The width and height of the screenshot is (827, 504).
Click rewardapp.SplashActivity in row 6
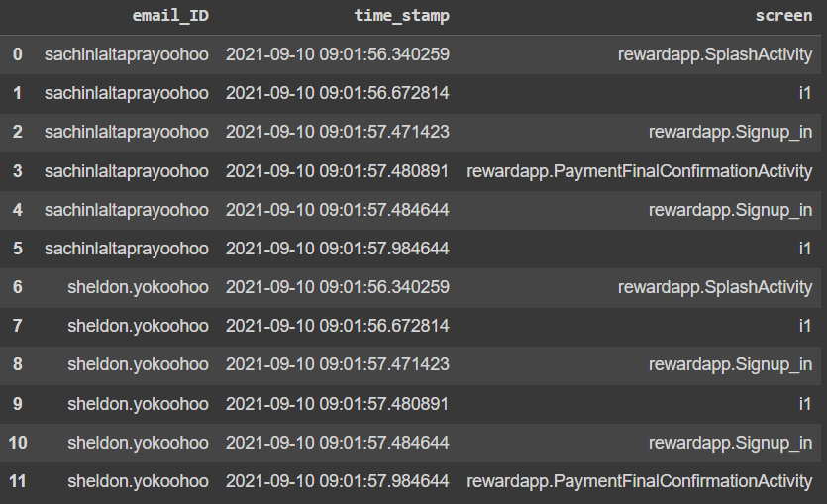click(x=715, y=288)
